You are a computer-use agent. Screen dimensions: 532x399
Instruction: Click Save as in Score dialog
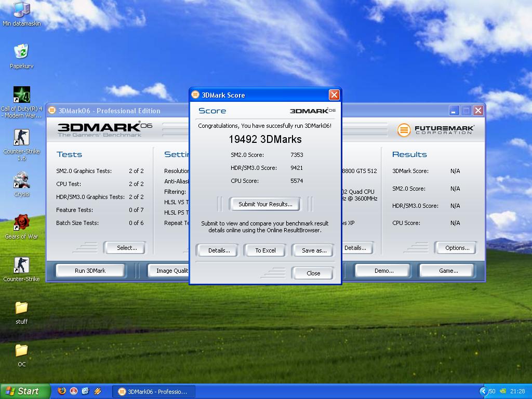(314, 250)
